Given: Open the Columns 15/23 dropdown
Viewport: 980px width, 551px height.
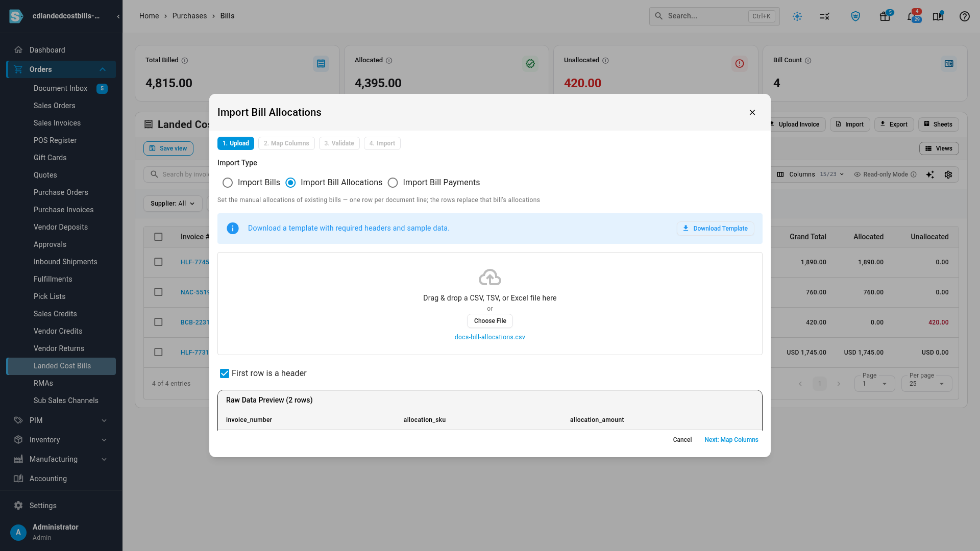Looking at the screenshot, I should (810, 174).
